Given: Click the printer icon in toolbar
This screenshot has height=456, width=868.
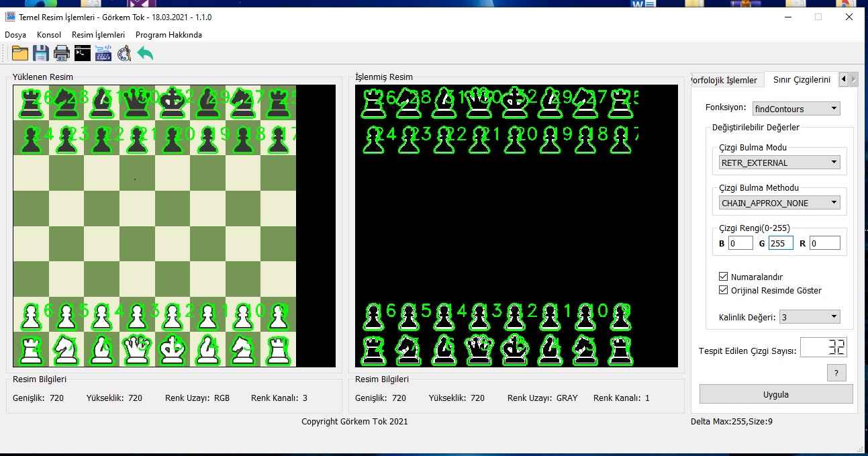Looking at the screenshot, I should point(62,53).
